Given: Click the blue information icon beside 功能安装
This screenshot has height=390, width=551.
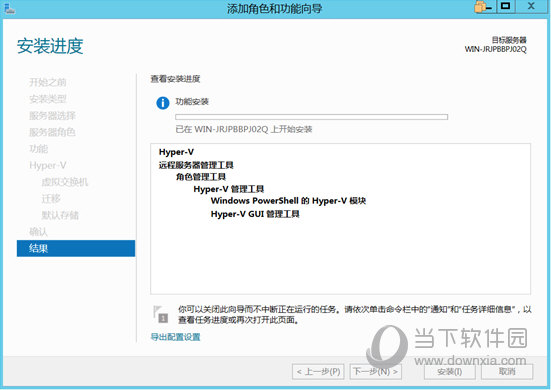Looking at the screenshot, I should 163,103.
